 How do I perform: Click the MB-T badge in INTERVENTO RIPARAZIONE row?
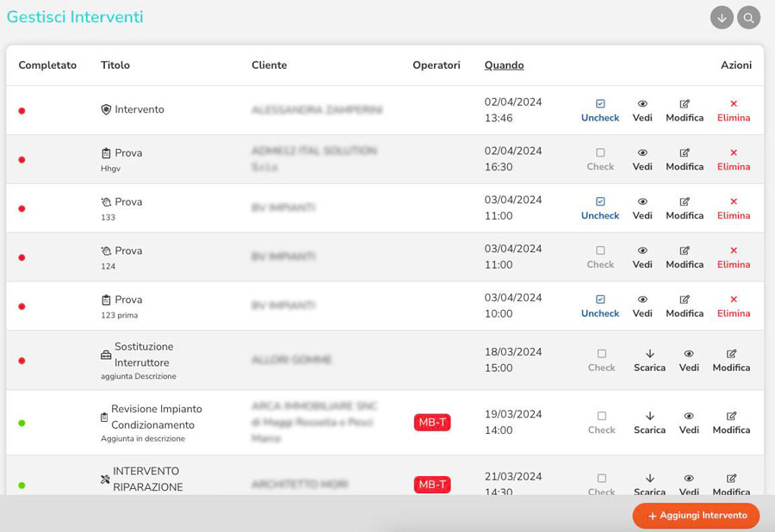pos(432,485)
